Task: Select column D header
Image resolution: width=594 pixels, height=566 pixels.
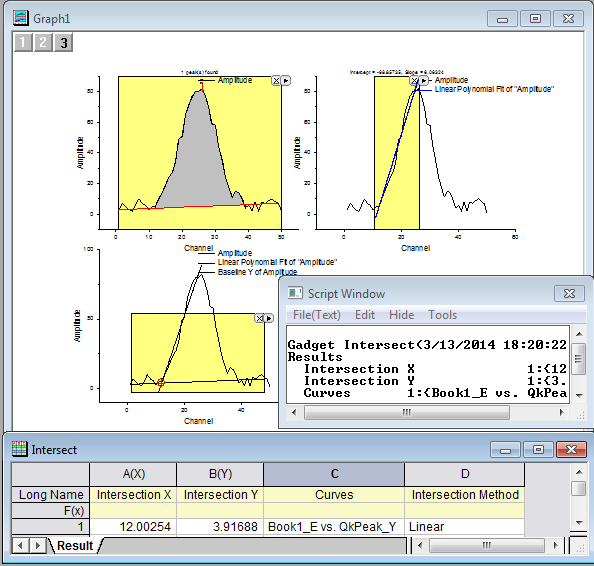Action: pos(465,474)
